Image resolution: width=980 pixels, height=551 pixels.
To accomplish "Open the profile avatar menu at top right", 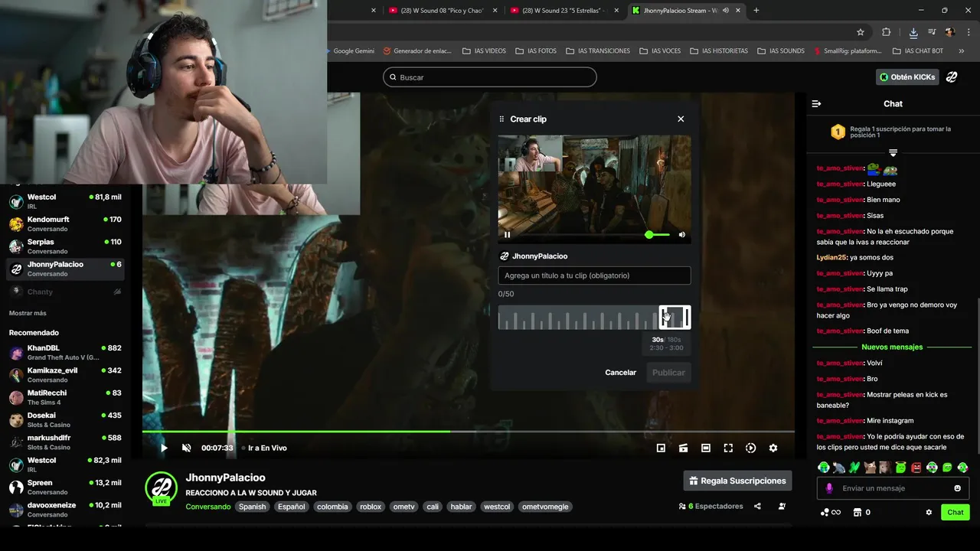I will pos(952,77).
